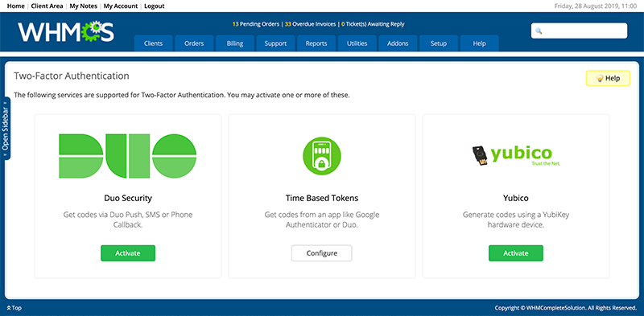Open the Orders menu
The width and height of the screenshot is (644, 316).
click(194, 43)
